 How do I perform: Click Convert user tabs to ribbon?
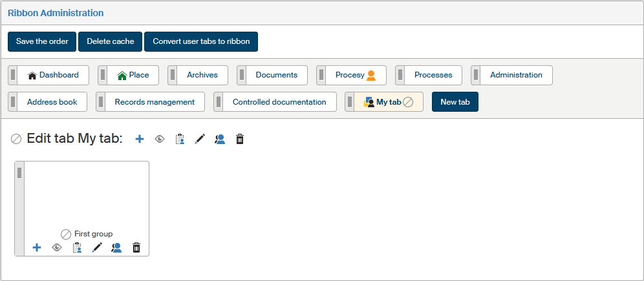[201, 41]
